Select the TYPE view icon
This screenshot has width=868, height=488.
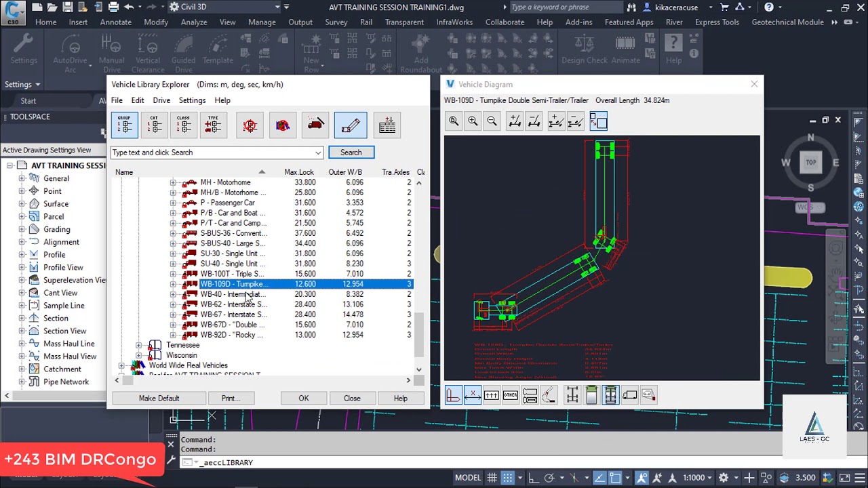213,125
